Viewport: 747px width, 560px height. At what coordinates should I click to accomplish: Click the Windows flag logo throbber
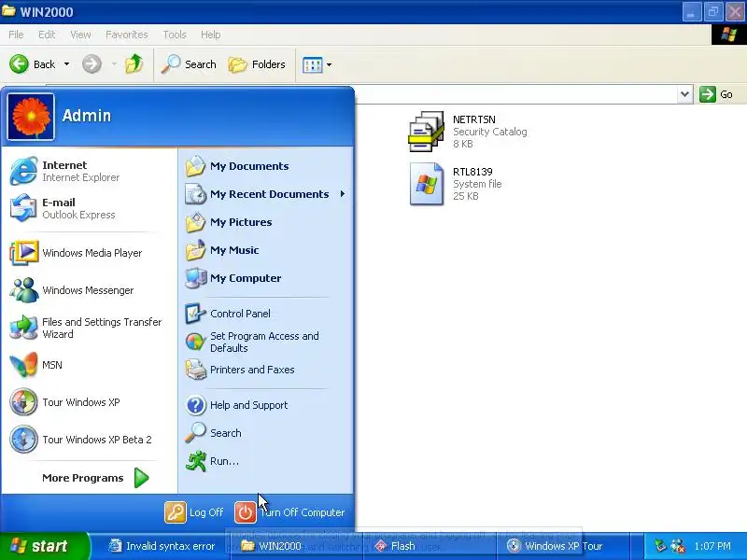[729, 35]
